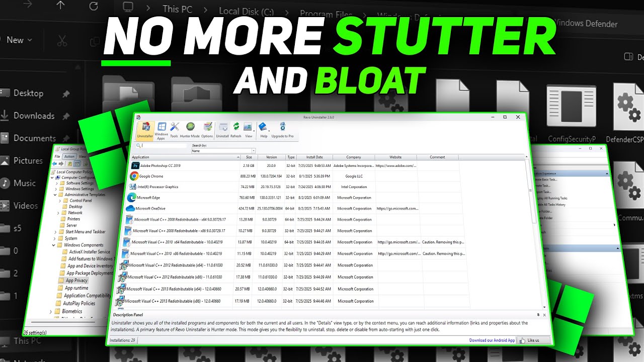Expand the Network node in policy tree
This screenshot has height=362, width=644.
[x=58, y=213]
